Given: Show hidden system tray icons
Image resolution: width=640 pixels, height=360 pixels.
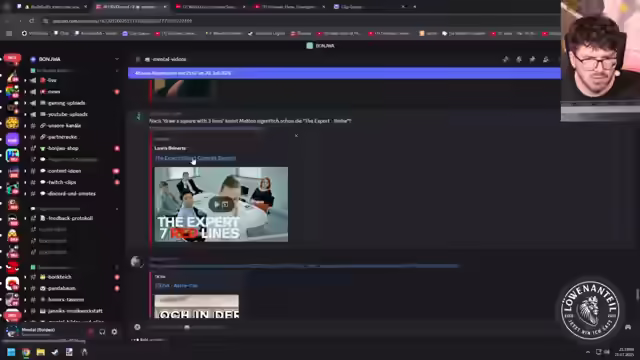Looking at the screenshot, I should pyautogui.click(x=588, y=352).
